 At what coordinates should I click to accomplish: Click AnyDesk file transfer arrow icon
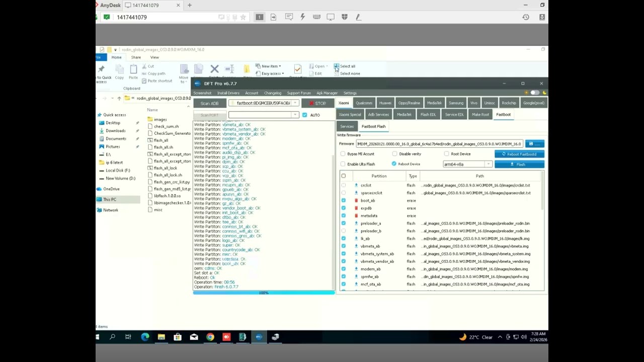pos(273,17)
